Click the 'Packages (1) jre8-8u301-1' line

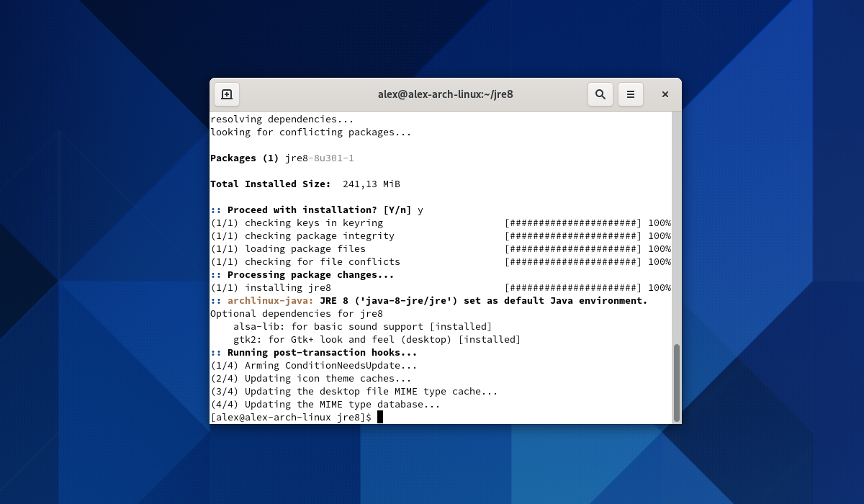pyautogui.click(x=282, y=158)
